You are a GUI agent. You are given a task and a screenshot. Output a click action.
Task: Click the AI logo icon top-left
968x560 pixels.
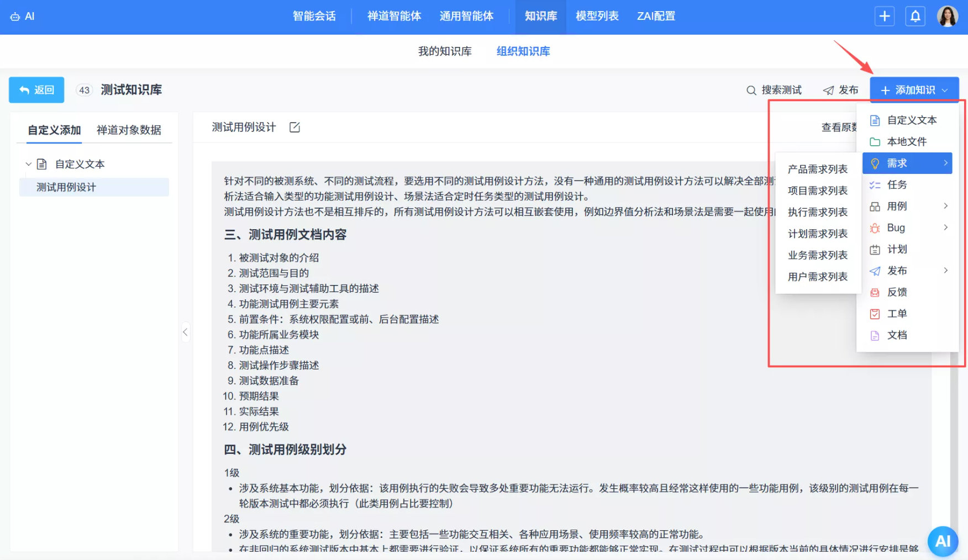pyautogui.click(x=15, y=16)
